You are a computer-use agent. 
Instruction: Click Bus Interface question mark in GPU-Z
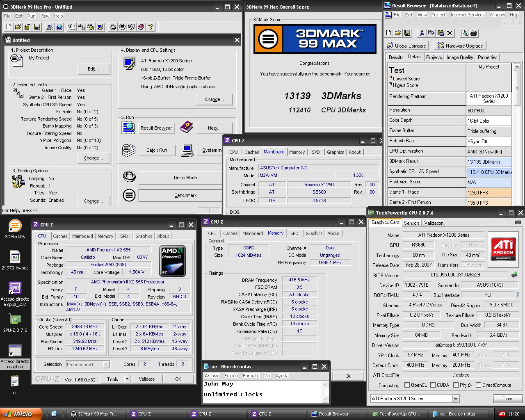tap(518, 295)
